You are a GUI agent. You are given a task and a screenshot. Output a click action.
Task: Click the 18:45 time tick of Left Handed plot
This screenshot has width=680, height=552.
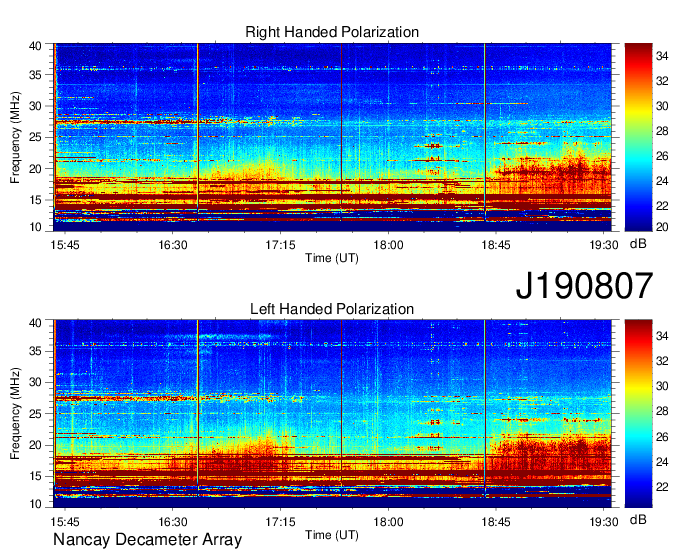tap(496, 522)
